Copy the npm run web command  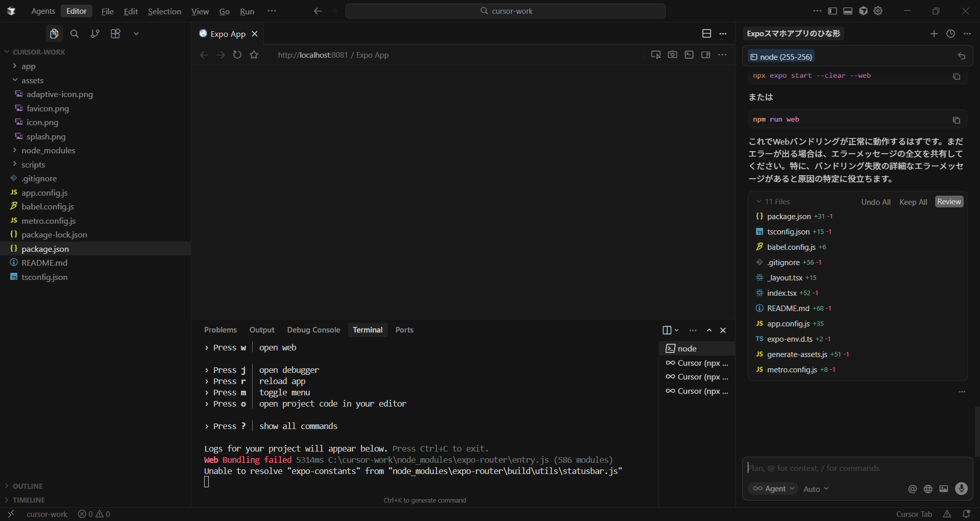pyautogui.click(x=956, y=120)
